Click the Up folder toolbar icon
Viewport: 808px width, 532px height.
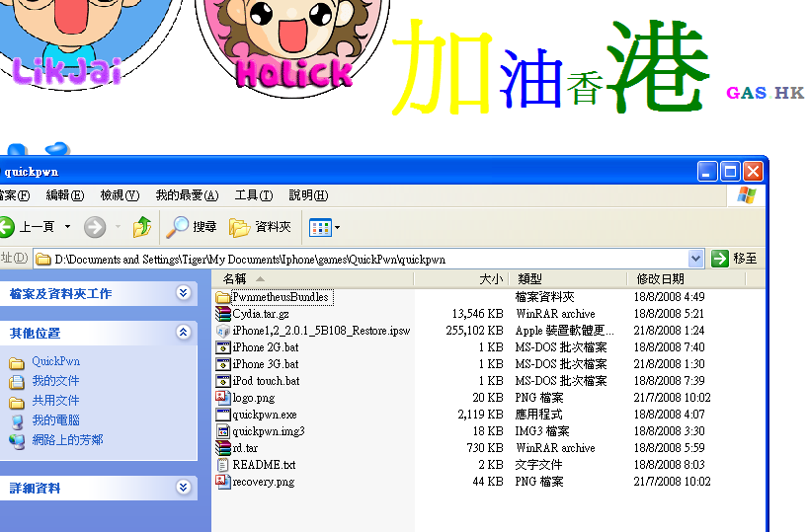click(x=142, y=227)
